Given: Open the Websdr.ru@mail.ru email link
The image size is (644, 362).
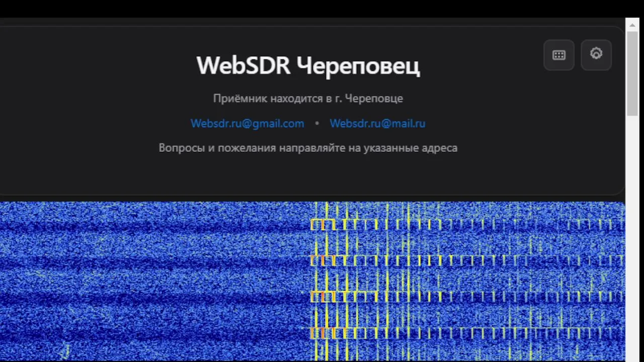Looking at the screenshot, I should (377, 123).
